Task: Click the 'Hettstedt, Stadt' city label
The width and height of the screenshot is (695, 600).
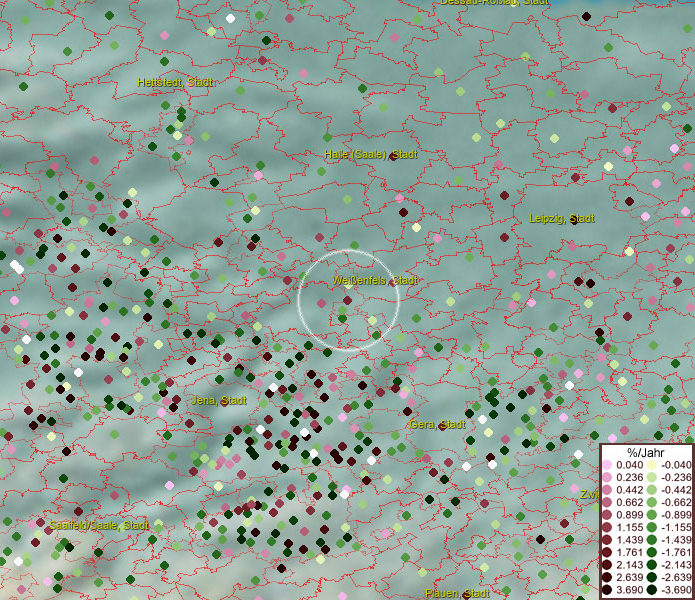Action: [175, 82]
